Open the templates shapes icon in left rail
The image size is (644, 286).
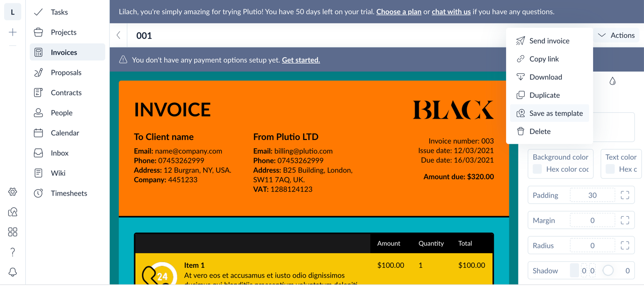[x=13, y=212]
